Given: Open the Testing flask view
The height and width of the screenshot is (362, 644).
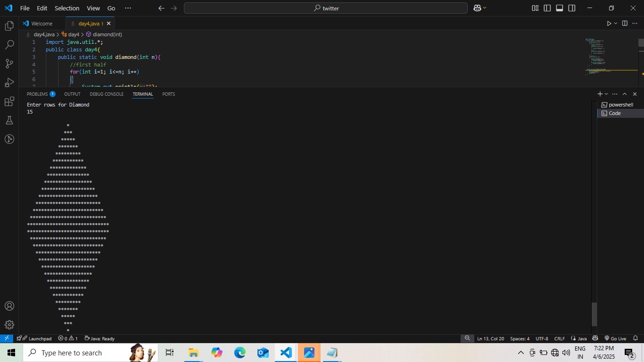Looking at the screenshot, I should [x=9, y=121].
